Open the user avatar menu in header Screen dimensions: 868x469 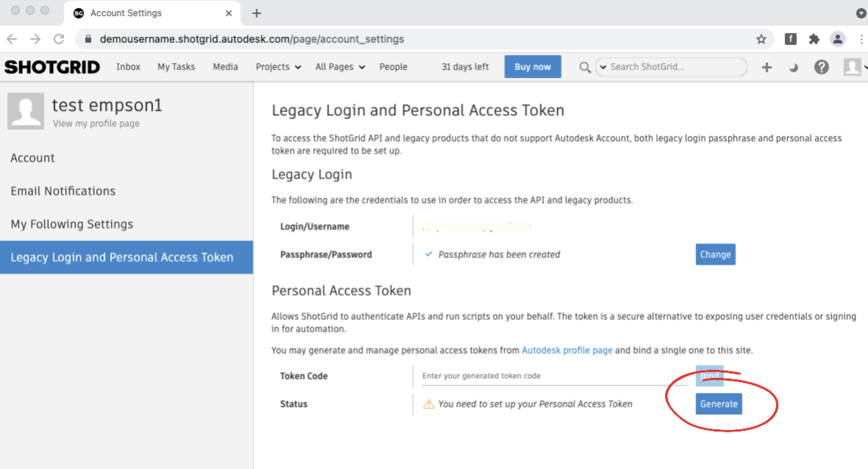click(x=853, y=67)
